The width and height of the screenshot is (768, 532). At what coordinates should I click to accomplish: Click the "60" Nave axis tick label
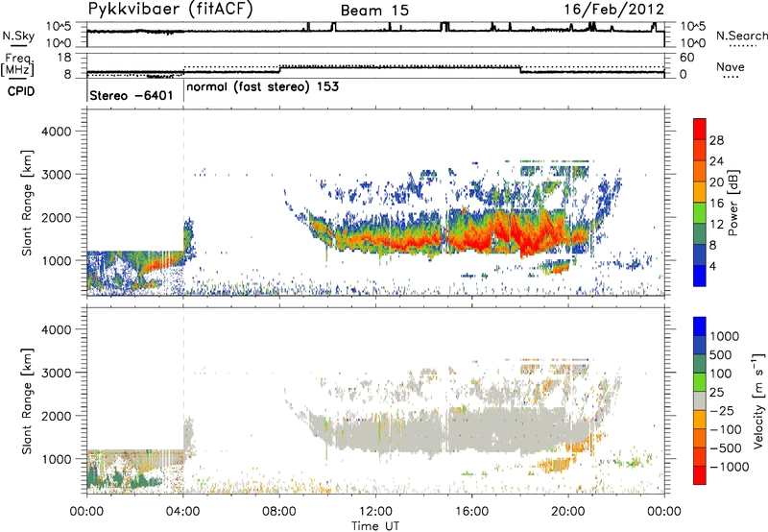tap(686, 58)
